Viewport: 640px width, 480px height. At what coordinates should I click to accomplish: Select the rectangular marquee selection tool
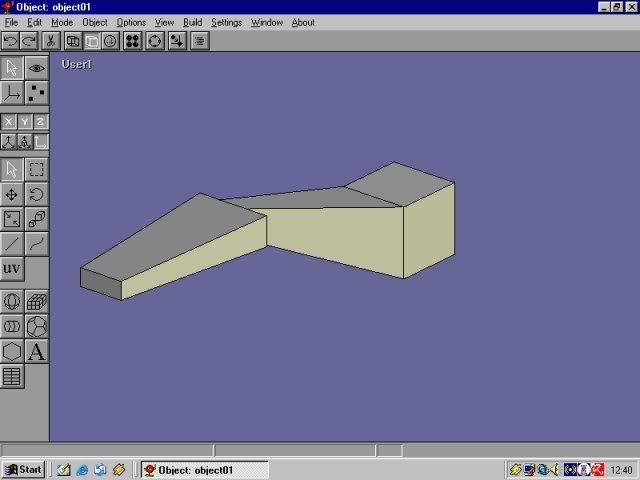(x=37, y=170)
